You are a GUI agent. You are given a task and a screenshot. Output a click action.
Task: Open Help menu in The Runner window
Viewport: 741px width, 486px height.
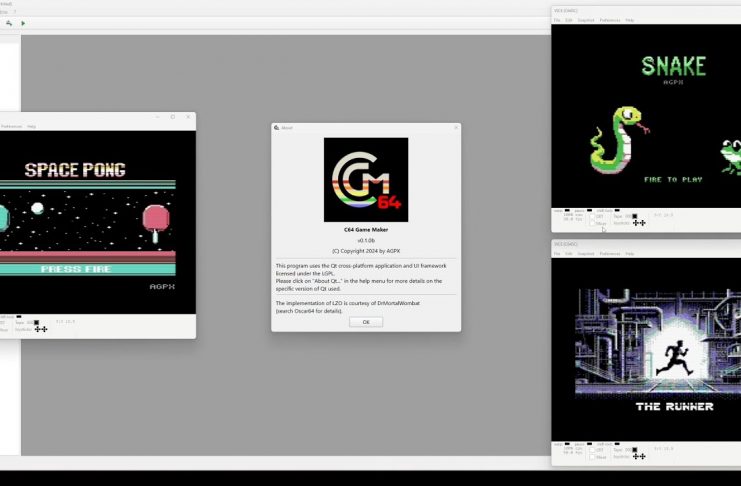pyautogui.click(x=629, y=254)
